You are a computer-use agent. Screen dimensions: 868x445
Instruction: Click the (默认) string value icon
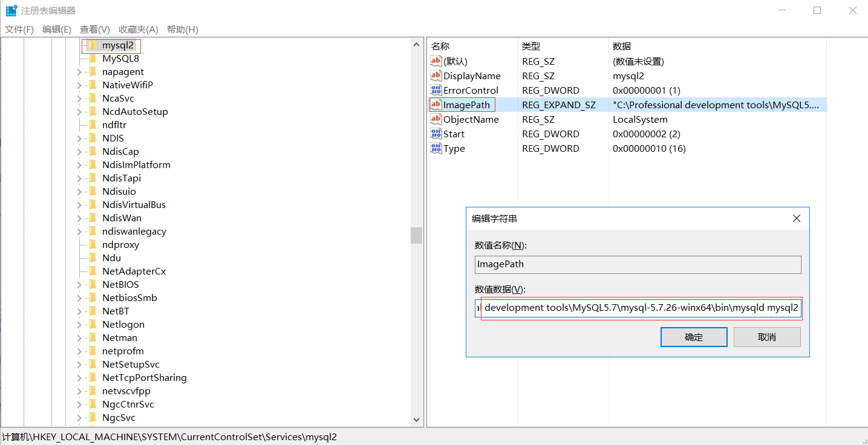[x=436, y=61]
